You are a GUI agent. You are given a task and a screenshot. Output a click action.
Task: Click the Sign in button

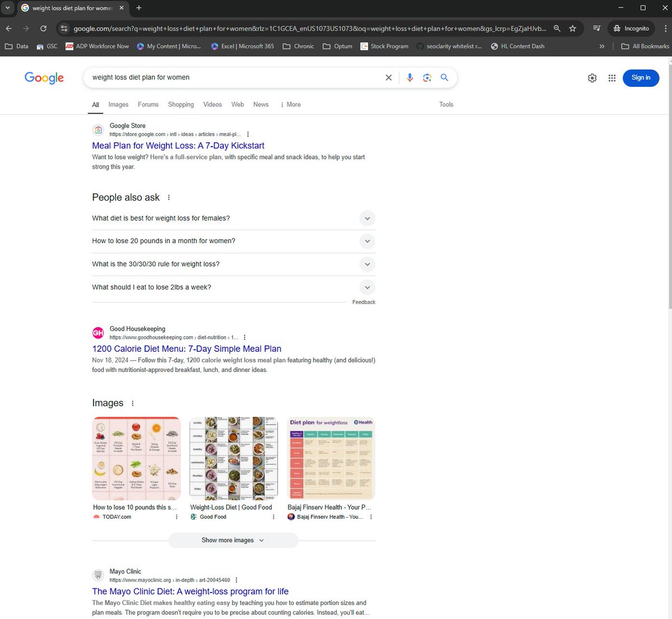(x=641, y=78)
